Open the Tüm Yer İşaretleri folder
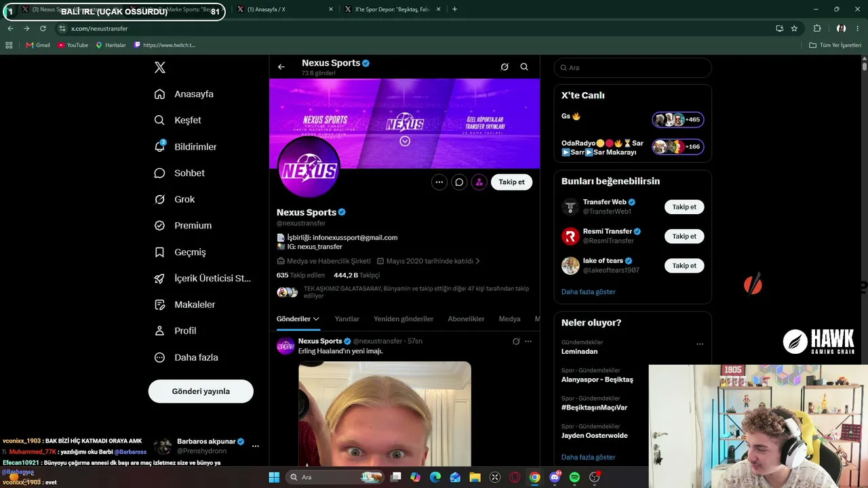 pyautogui.click(x=835, y=45)
